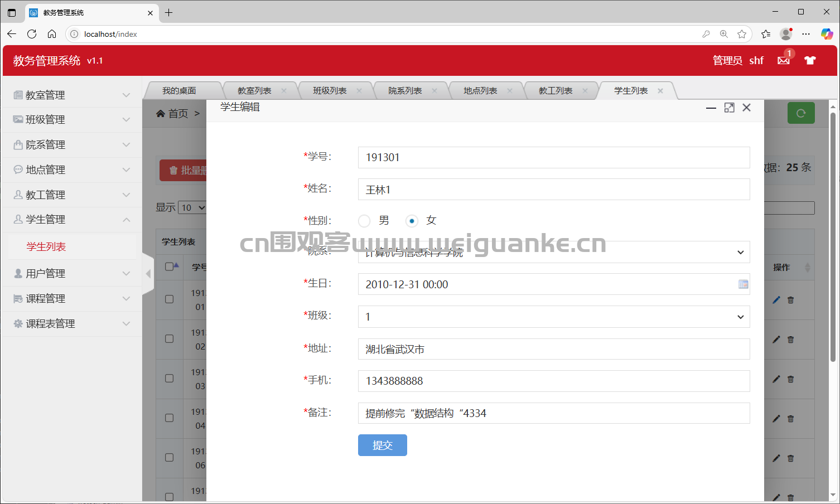Click the 备注 input field

click(x=554, y=413)
